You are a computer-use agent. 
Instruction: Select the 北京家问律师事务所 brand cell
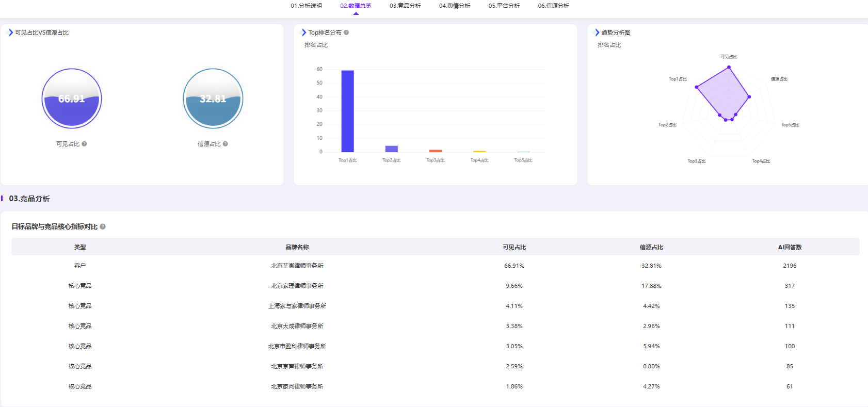click(297, 386)
